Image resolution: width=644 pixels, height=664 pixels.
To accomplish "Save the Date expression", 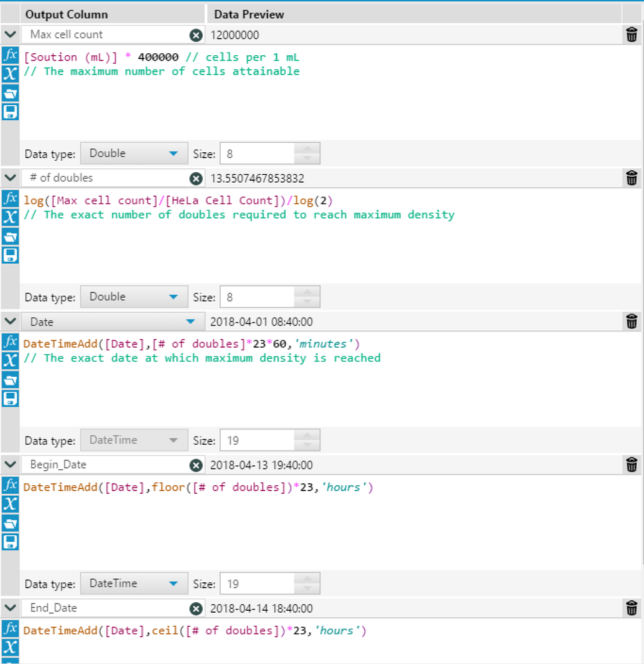I will (x=10, y=399).
